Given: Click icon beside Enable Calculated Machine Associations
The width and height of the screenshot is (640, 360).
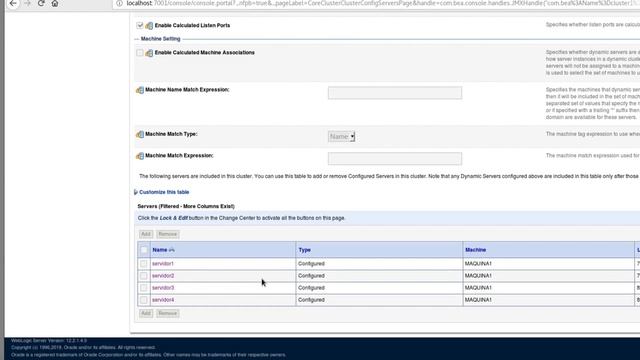Looking at the screenshot, I should tap(149, 53).
